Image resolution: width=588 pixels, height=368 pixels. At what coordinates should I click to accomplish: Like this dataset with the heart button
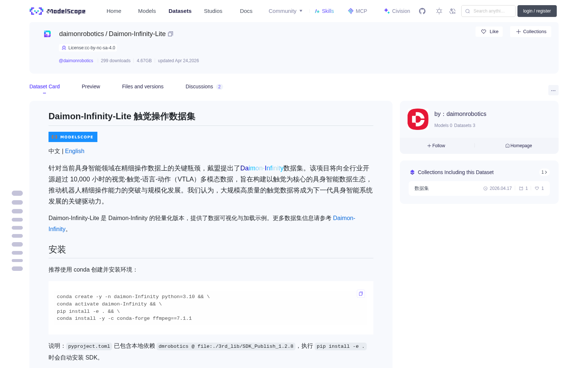[x=489, y=32]
